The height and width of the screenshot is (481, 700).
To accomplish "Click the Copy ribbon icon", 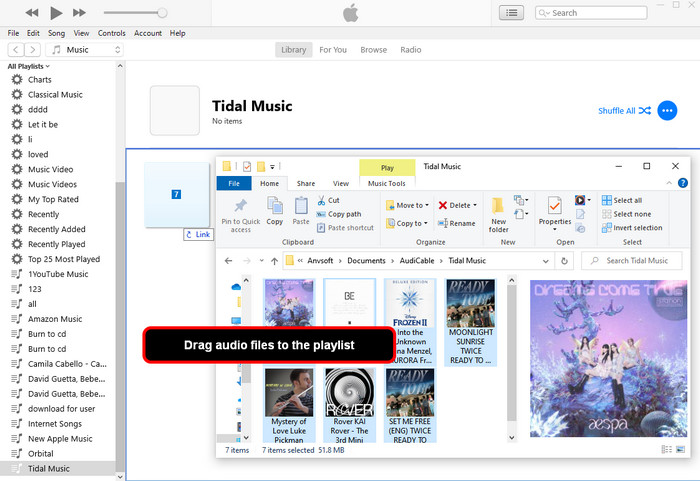I will pos(275,211).
